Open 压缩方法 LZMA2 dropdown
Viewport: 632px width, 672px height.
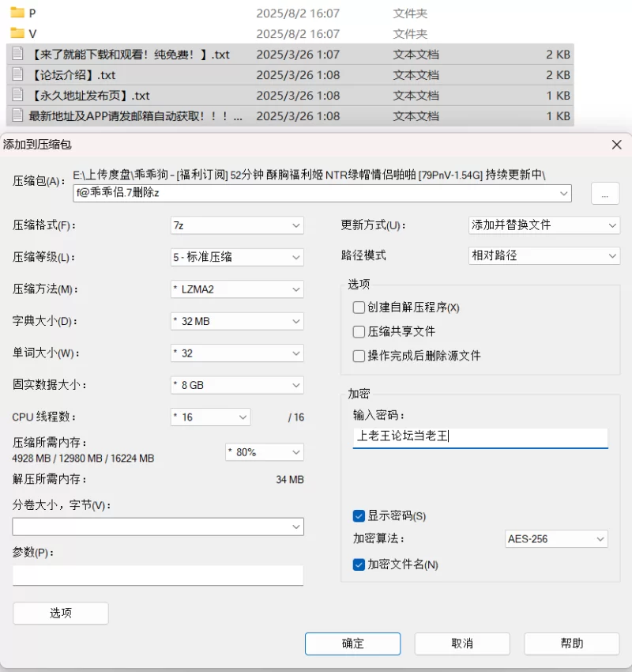(x=237, y=289)
